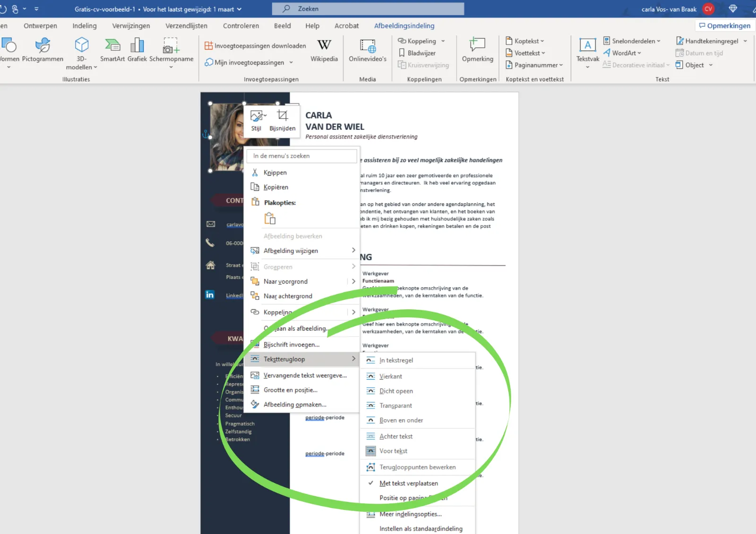Choose Vierkant text wrapping
Image resolution: width=756 pixels, height=534 pixels.
[390, 376]
